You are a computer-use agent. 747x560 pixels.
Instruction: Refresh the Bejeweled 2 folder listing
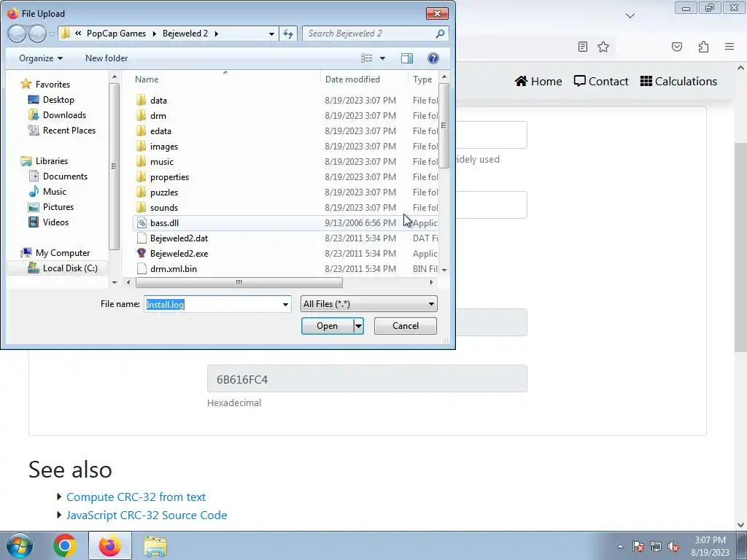(288, 34)
